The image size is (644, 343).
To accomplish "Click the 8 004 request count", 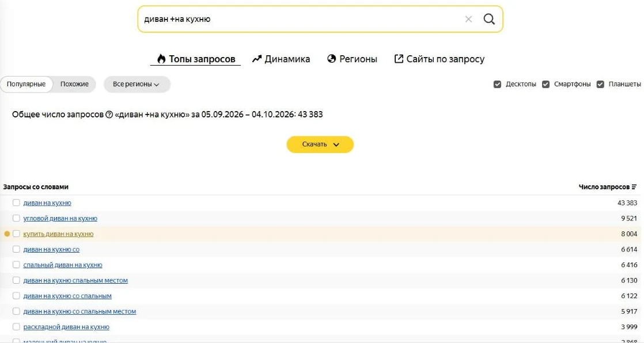I will click(629, 234).
